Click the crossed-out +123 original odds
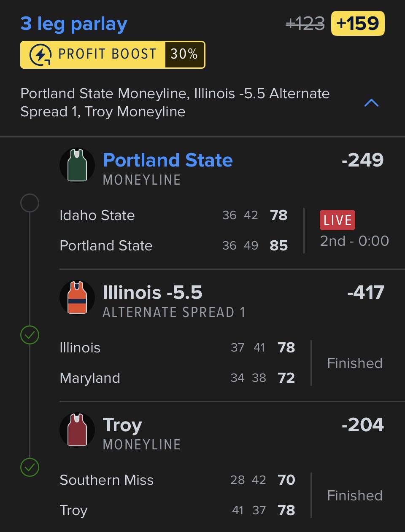Screen dimensions: 405x532 tap(305, 24)
